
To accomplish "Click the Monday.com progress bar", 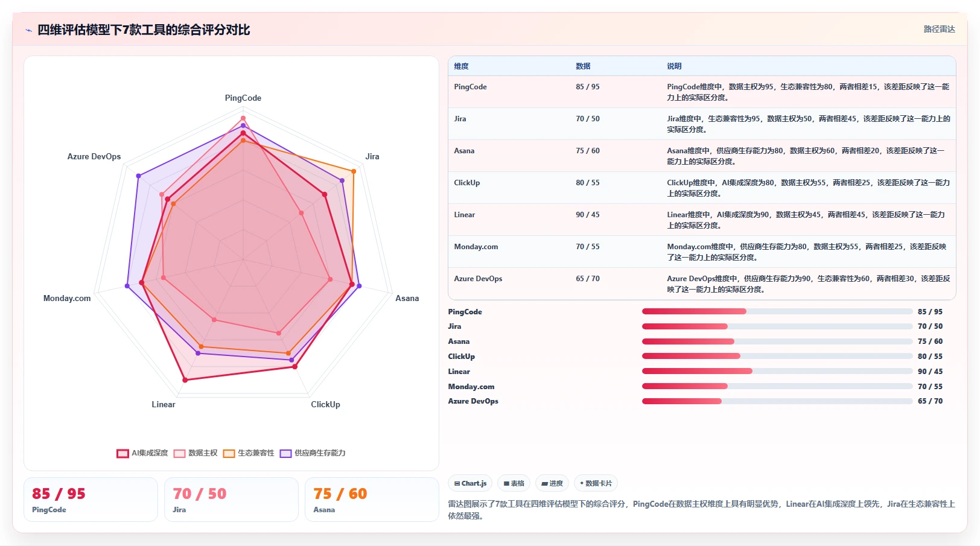I will click(x=777, y=386).
